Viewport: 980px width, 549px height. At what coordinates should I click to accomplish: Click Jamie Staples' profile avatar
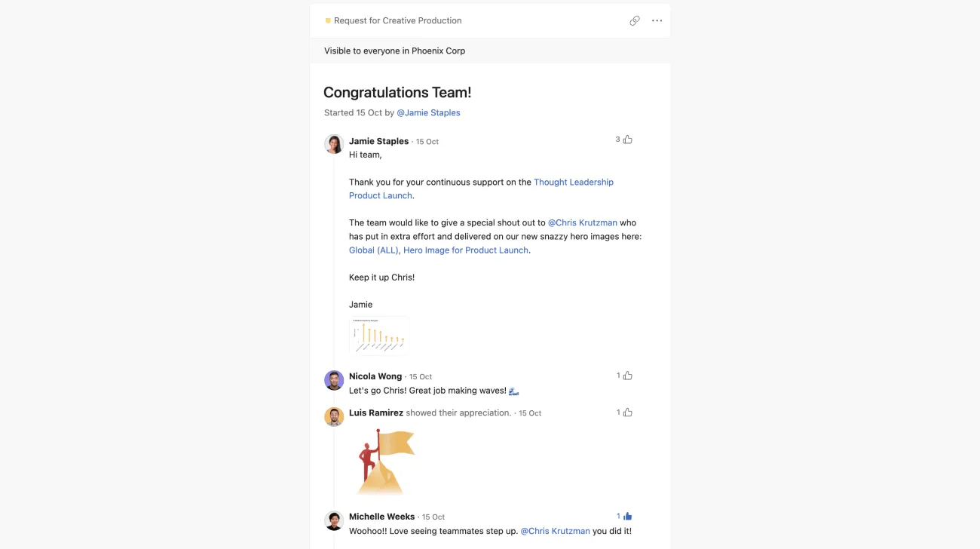(334, 143)
